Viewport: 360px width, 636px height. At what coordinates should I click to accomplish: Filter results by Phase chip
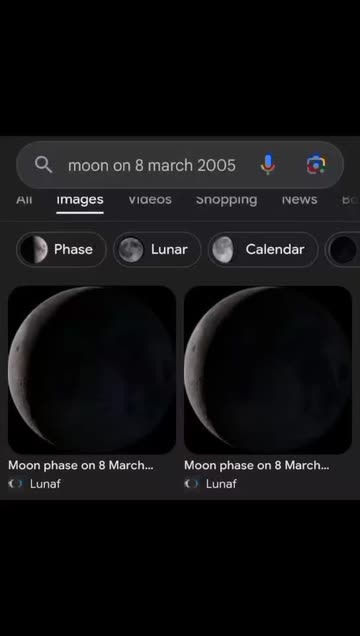point(61,249)
